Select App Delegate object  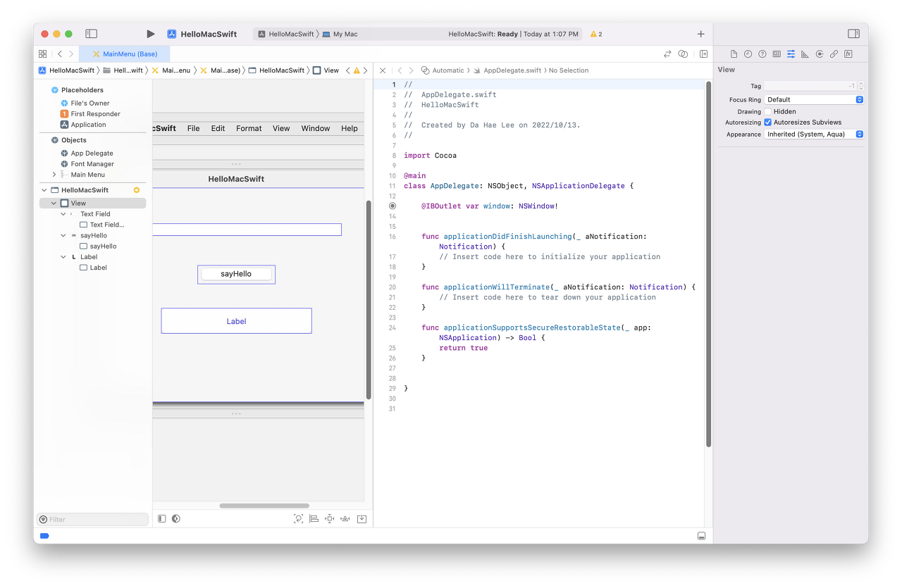coord(87,154)
